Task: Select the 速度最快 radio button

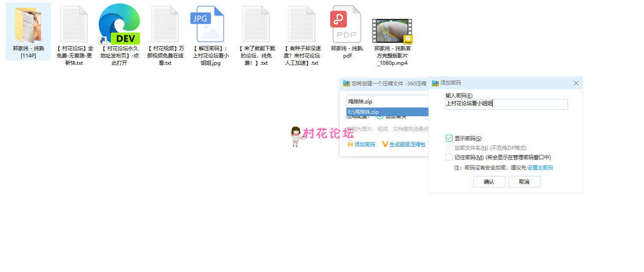Action: point(380,117)
